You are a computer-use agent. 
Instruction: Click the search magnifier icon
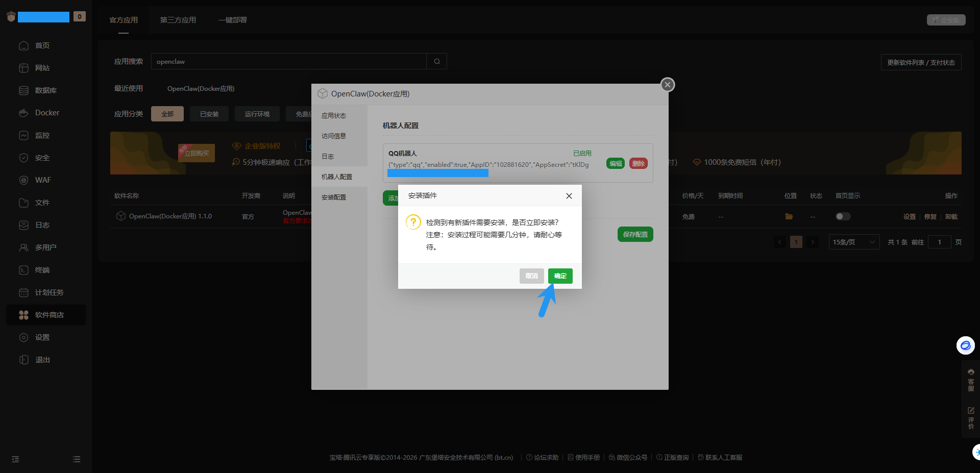tap(437, 62)
